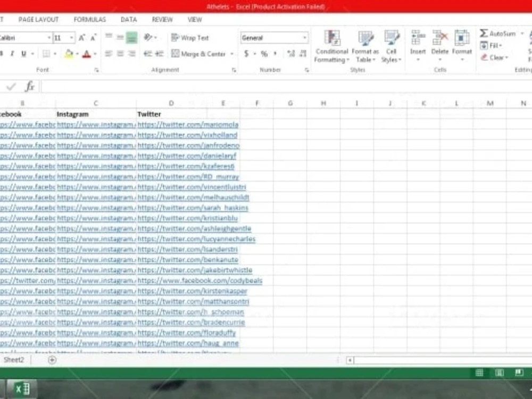This screenshot has width=532, height=399.
Task: Open the Font Color dropdown arrow
Action: 95,54
